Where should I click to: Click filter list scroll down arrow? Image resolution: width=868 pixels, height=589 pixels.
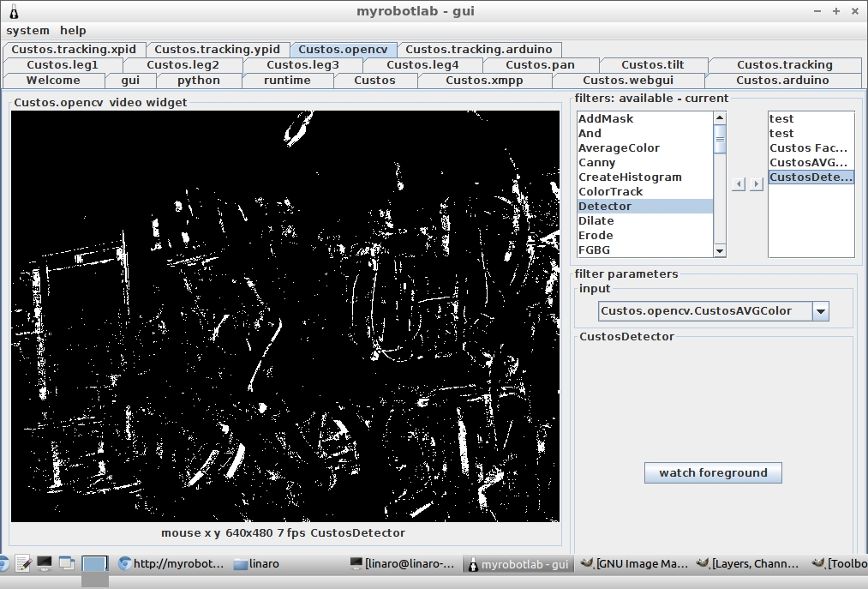pyautogui.click(x=720, y=251)
